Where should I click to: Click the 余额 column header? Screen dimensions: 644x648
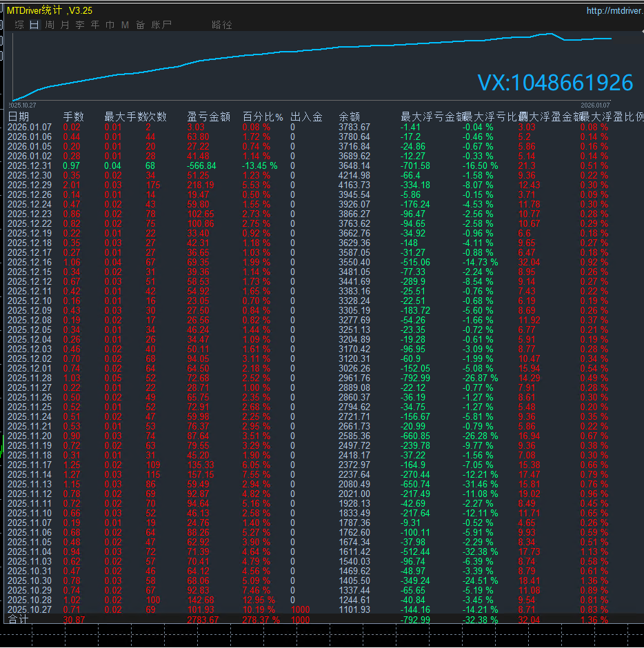(x=350, y=117)
